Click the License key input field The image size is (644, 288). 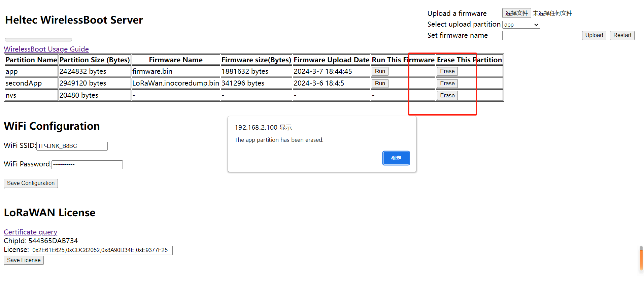101,250
